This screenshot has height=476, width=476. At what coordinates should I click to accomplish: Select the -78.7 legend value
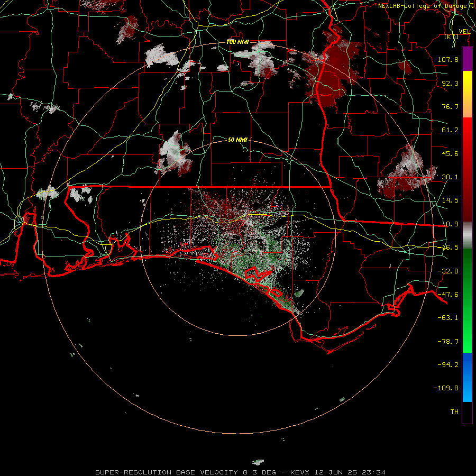448,342
